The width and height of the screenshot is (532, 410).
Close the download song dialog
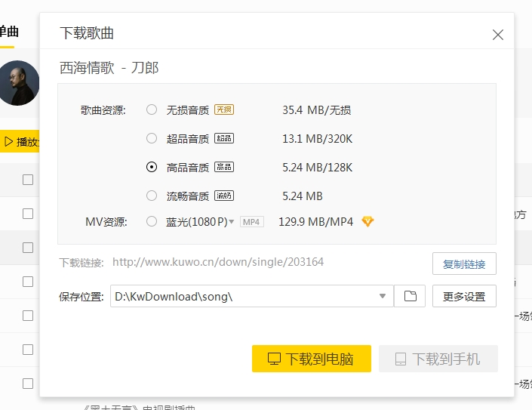coord(498,35)
